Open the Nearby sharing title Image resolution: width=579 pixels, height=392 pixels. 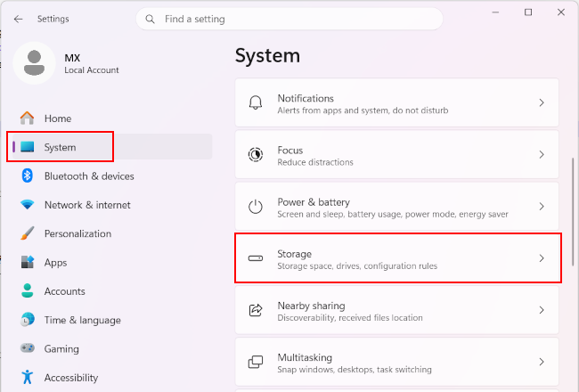coord(311,306)
